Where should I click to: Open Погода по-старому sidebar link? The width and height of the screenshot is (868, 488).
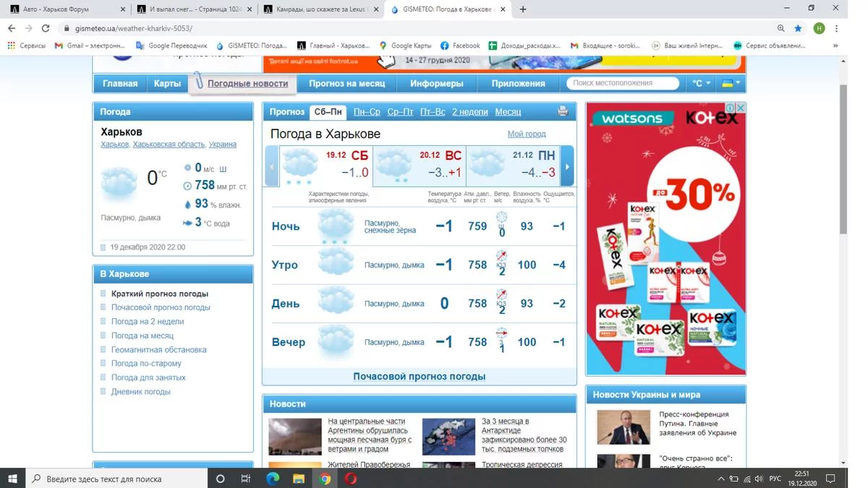click(x=146, y=364)
